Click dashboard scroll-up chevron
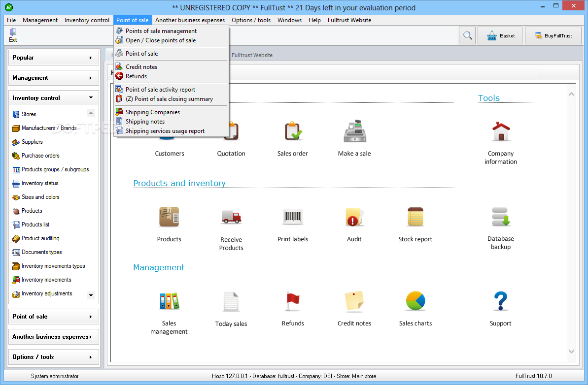 [x=572, y=95]
